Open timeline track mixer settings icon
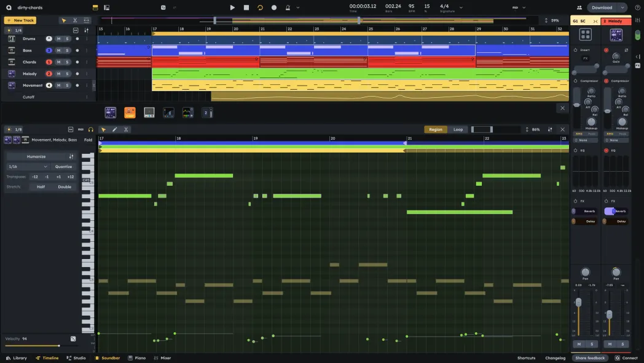This screenshot has width=644, height=363. click(x=86, y=30)
